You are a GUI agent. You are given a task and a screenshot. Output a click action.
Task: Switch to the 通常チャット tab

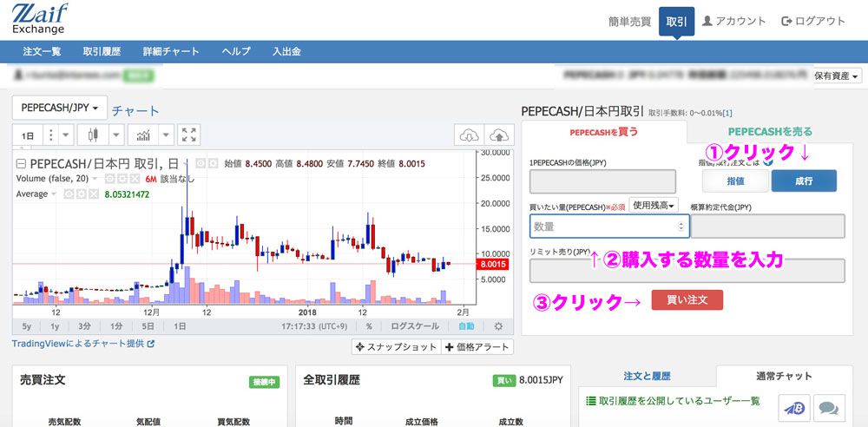click(785, 377)
